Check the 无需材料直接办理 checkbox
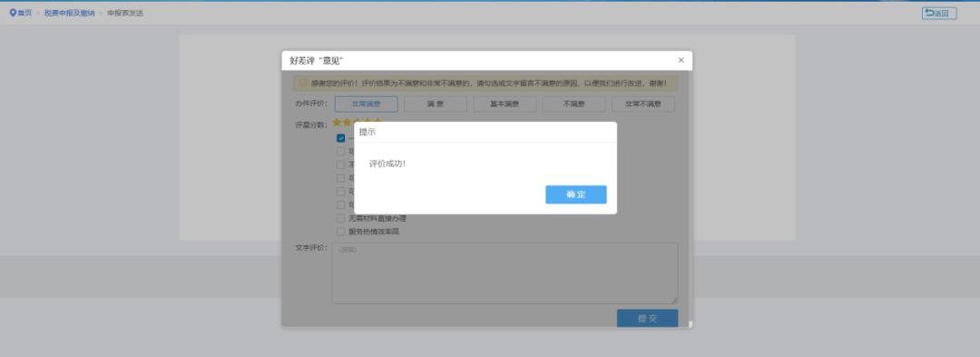Viewport: 980px width, 357px height. point(340,218)
